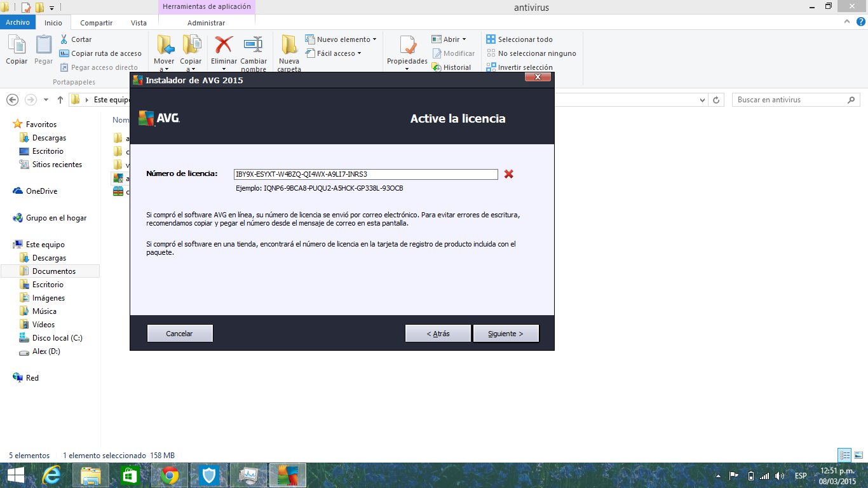868x488 pixels.
Task: Click the red invalid license indicator icon
Action: 508,173
